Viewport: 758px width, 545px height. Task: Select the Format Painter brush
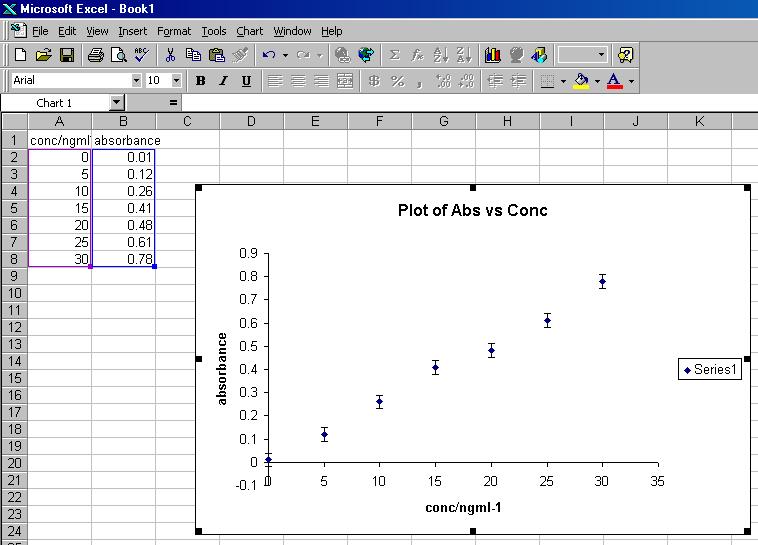point(240,55)
